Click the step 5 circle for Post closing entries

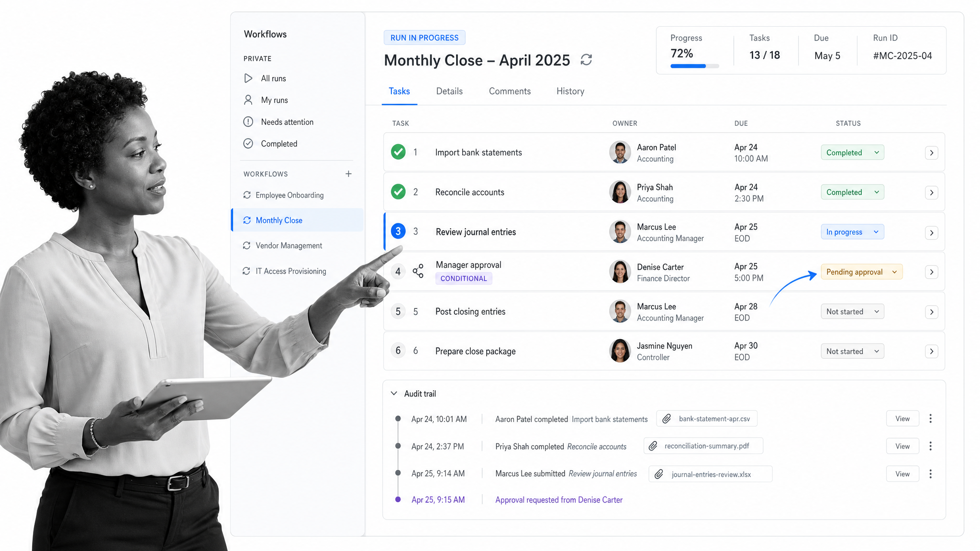398,311
